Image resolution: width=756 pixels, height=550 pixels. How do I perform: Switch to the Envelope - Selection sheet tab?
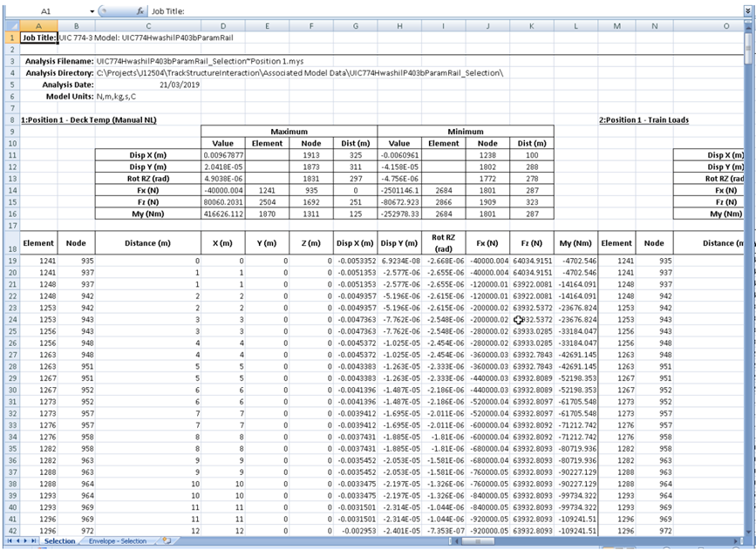coord(118,541)
